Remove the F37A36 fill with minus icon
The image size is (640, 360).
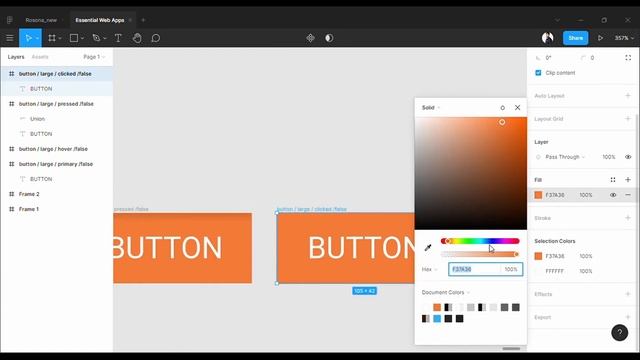628,195
